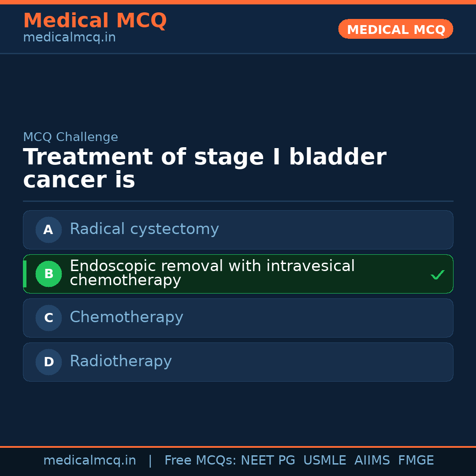Screen dimensions: 476x476
Task: Open the medicalmcq.in header link
Action: (69, 38)
